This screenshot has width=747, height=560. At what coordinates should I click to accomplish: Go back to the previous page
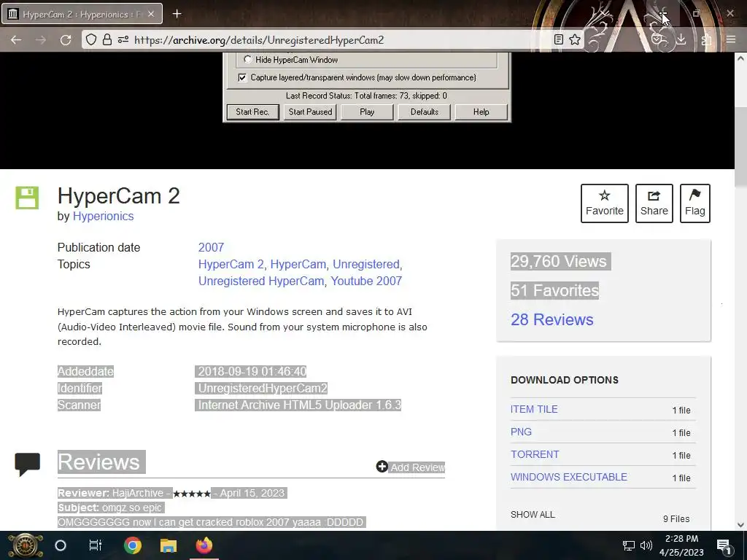[16, 40]
